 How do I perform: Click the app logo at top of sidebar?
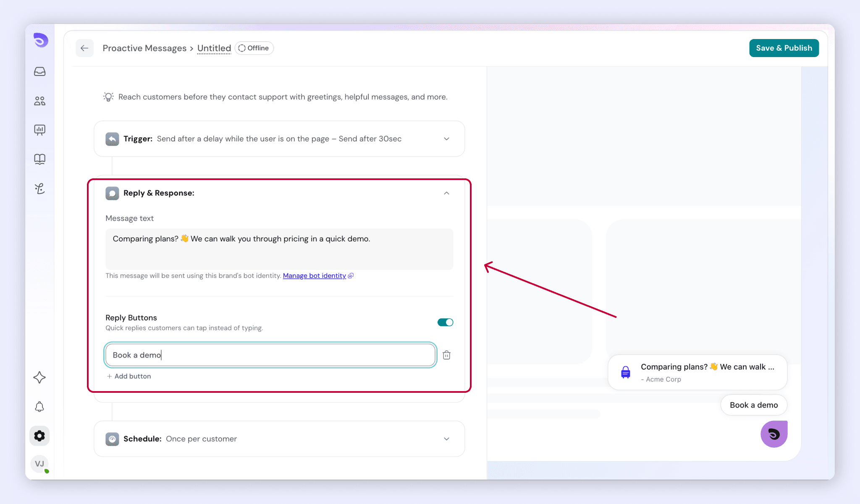tap(41, 40)
